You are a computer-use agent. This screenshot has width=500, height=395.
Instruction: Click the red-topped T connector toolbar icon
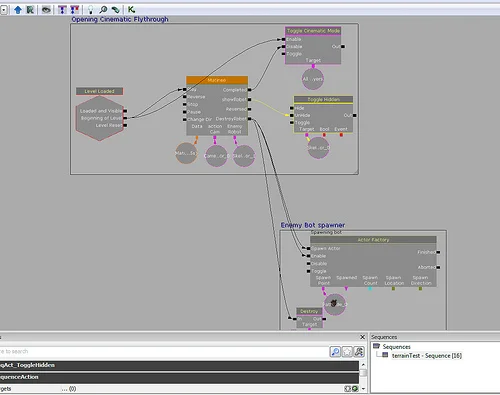[x=74, y=10]
